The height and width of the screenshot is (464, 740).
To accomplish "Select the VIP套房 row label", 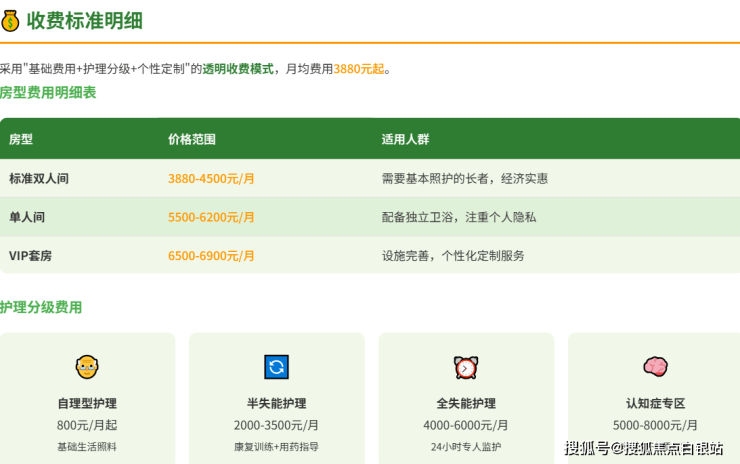I will pos(30,256).
